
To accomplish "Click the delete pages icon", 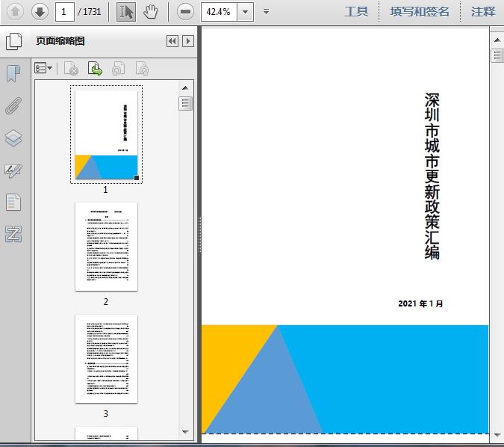I will [x=72, y=69].
